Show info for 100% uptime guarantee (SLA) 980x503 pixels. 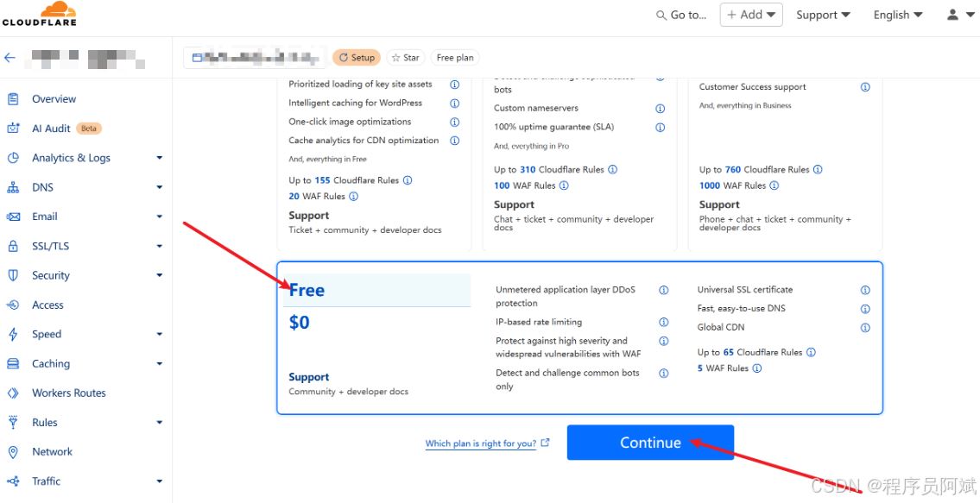point(660,127)
